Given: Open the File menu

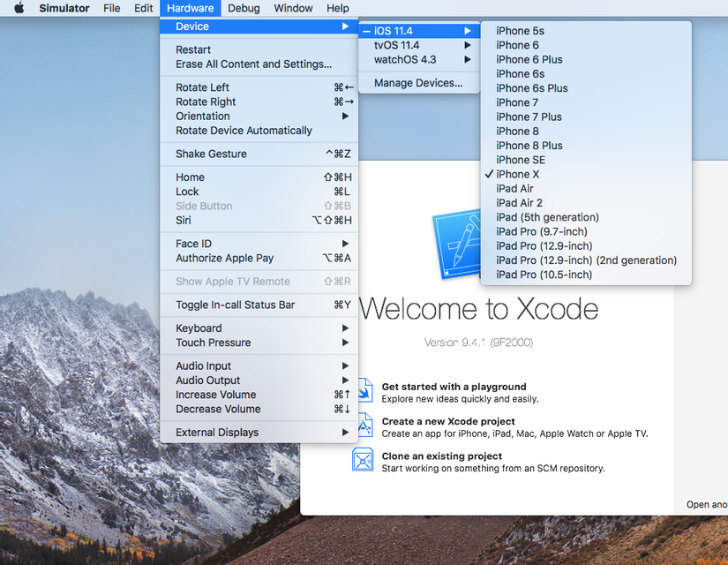Looking at the screenshot, I should click(111, 8).
